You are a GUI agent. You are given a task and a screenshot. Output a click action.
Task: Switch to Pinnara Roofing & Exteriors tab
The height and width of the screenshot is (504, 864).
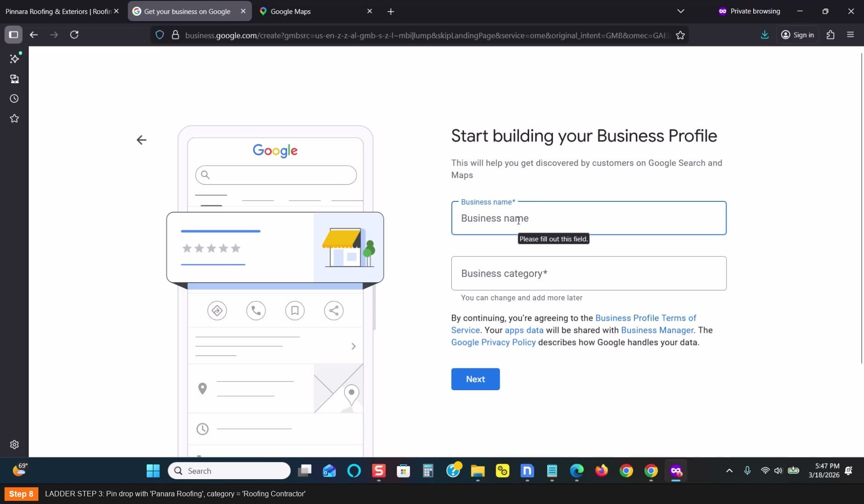tap(59, 11)
